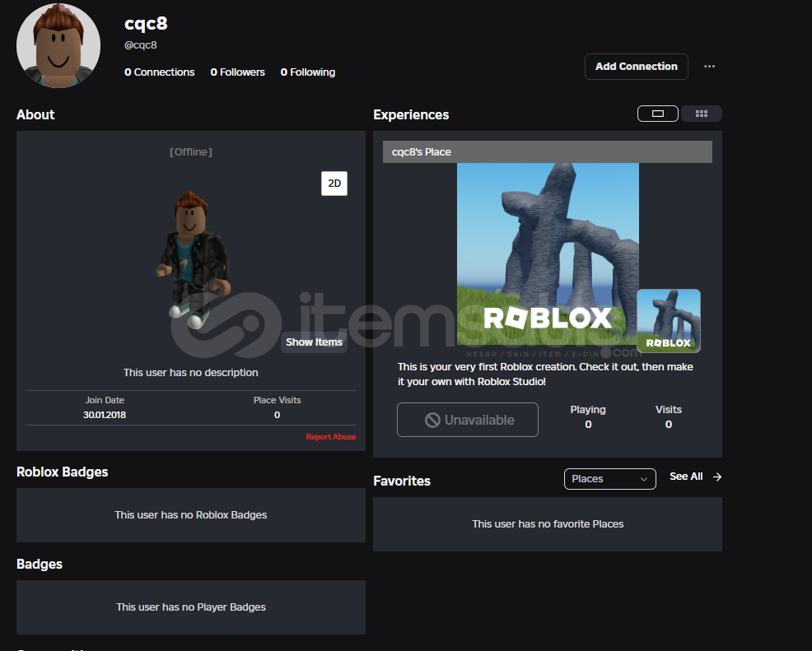
Task: Click 'This user has no description' text
Action: 190,373
